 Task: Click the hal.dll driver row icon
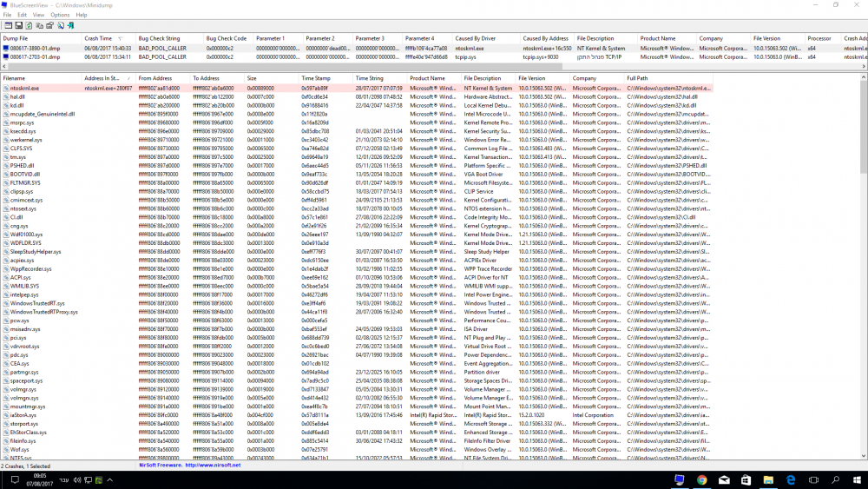pos(5,97)
